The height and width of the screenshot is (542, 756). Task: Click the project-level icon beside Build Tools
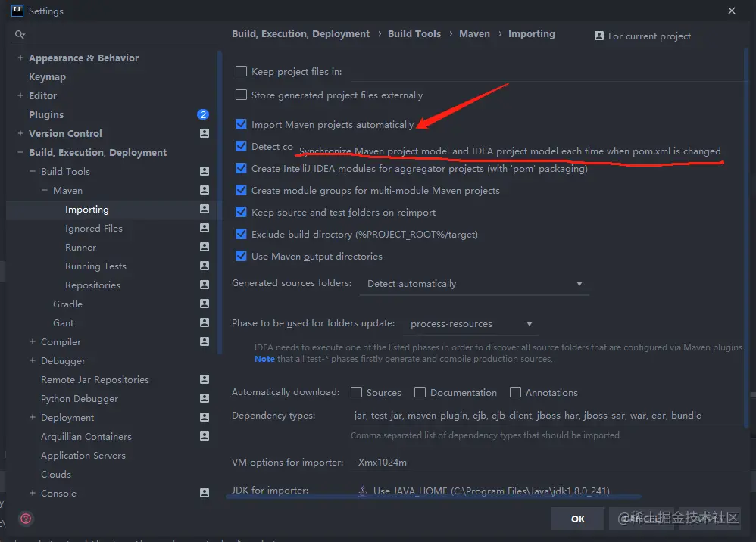tap(205, 171)
